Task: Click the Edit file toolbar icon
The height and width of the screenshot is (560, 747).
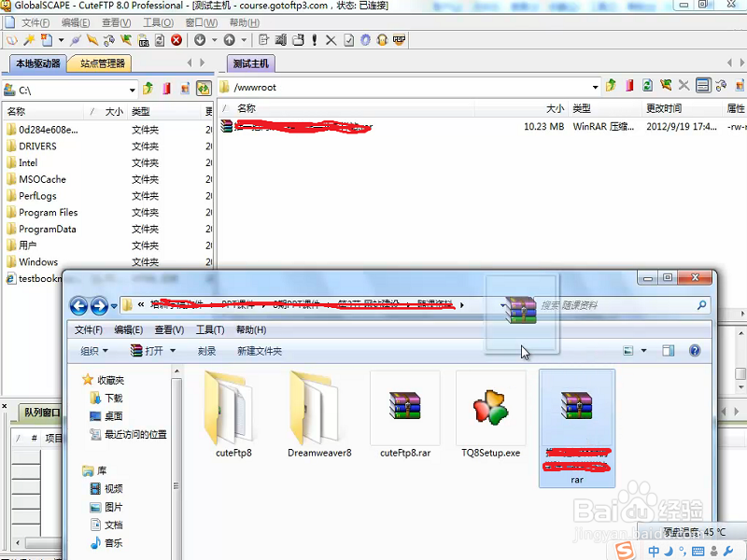Action: (263, 40)
